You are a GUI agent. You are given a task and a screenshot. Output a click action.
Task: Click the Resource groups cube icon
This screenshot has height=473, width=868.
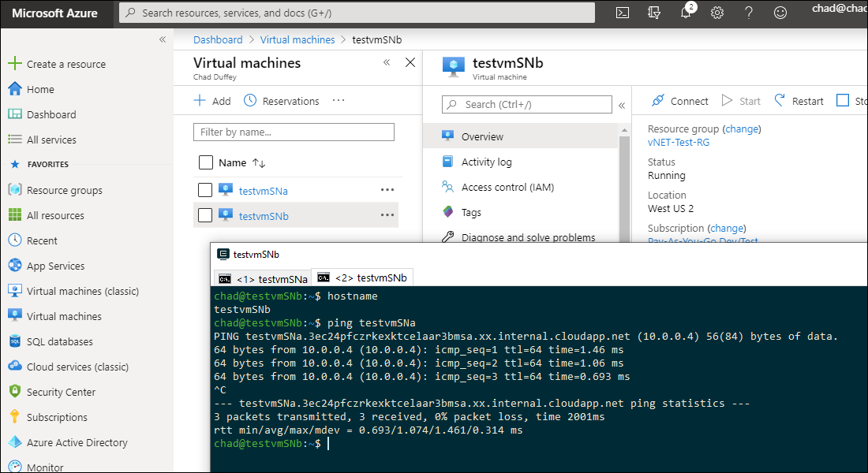15,190
